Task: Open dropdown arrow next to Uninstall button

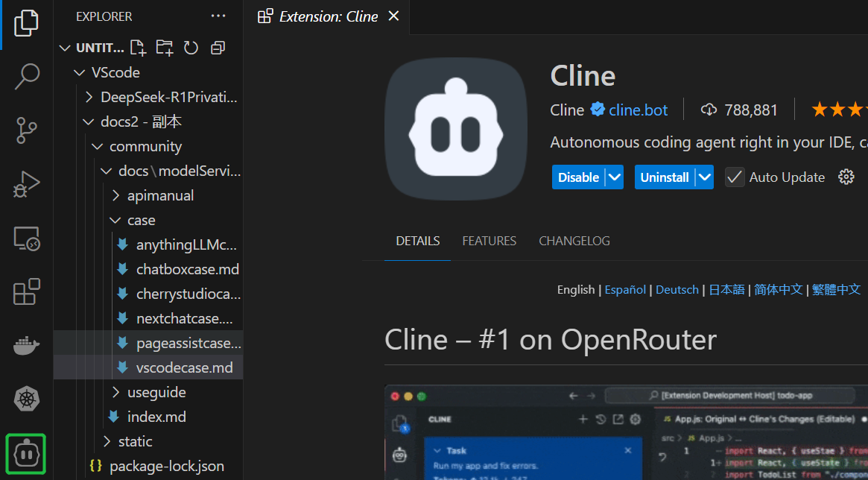Action: [x=704, y=177]
